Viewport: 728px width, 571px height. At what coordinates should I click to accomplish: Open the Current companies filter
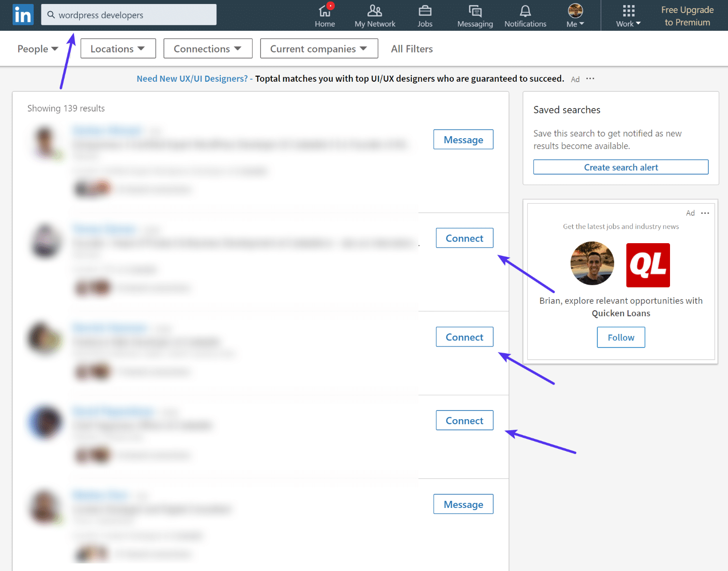(x=319, y=48)
